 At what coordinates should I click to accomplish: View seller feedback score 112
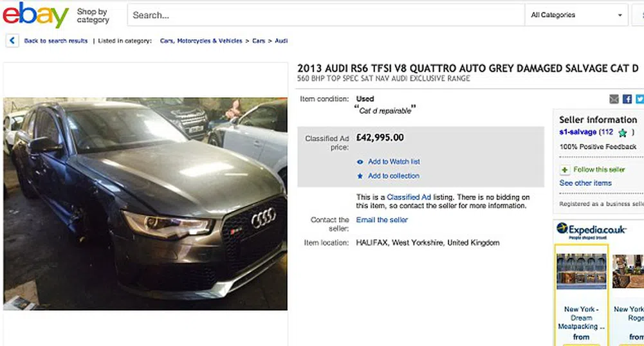pyautogui.click(x=607, y=132)
